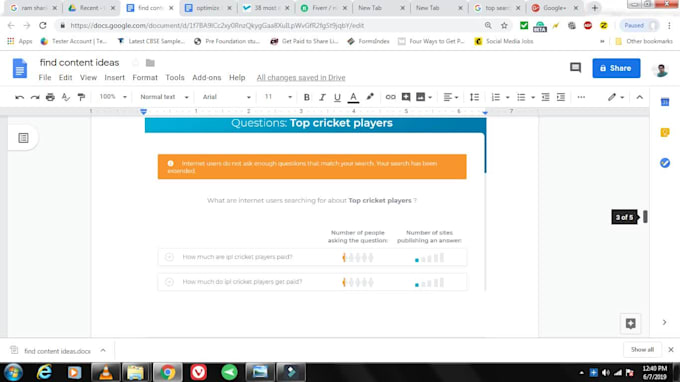Expand the numbered list dropdown arrow

(x=507, y=98)
